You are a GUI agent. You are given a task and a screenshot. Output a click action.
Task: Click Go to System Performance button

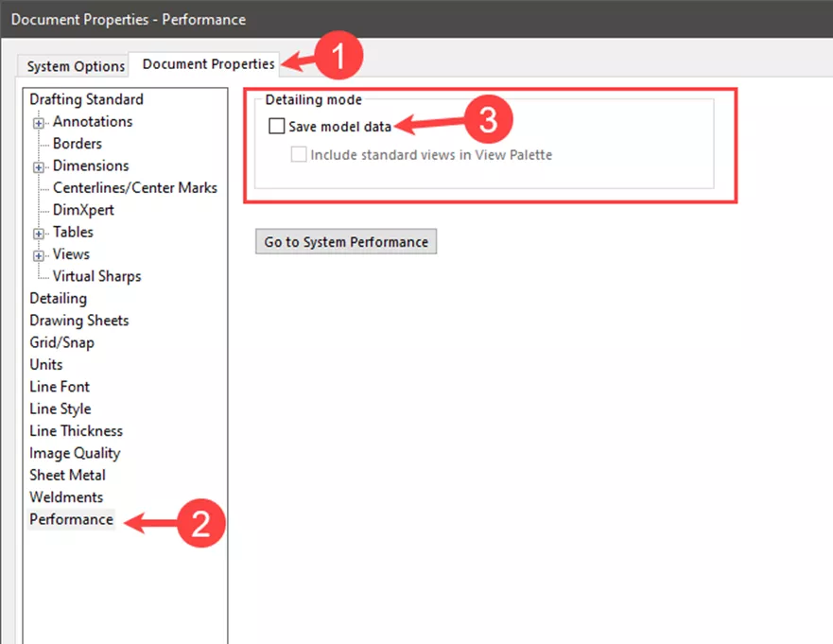346,242
